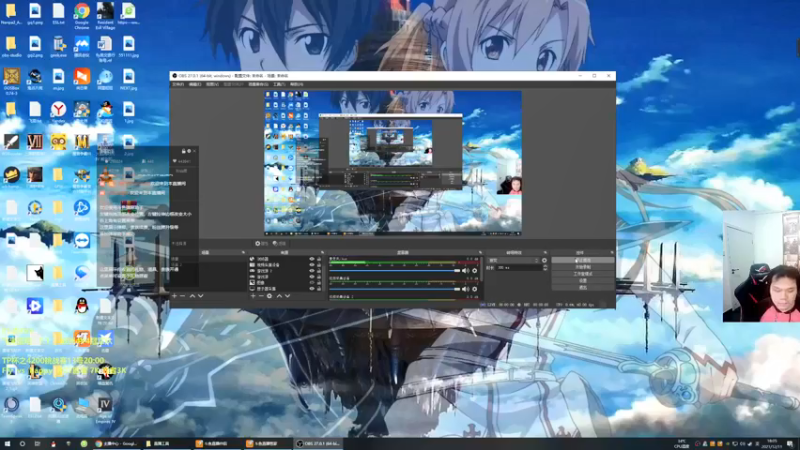
Task: Open the 文件(F) menu in OBS
Action: 178,84
